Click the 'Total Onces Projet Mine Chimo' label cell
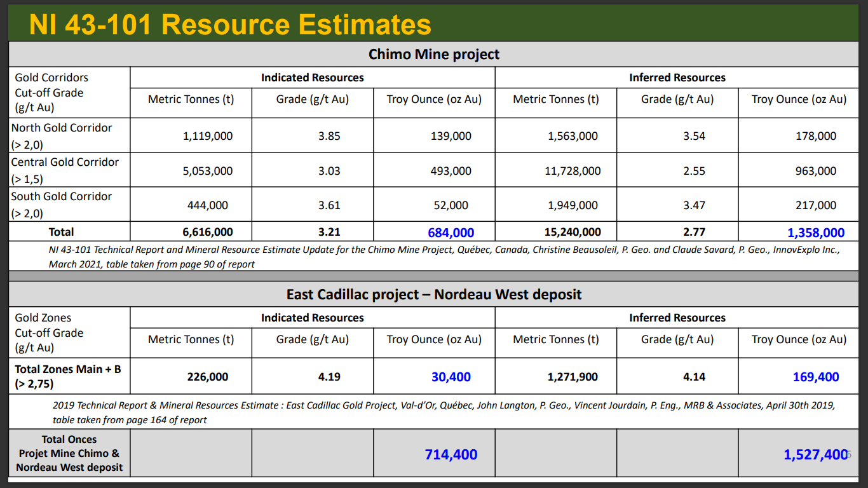 click(69, 453)
